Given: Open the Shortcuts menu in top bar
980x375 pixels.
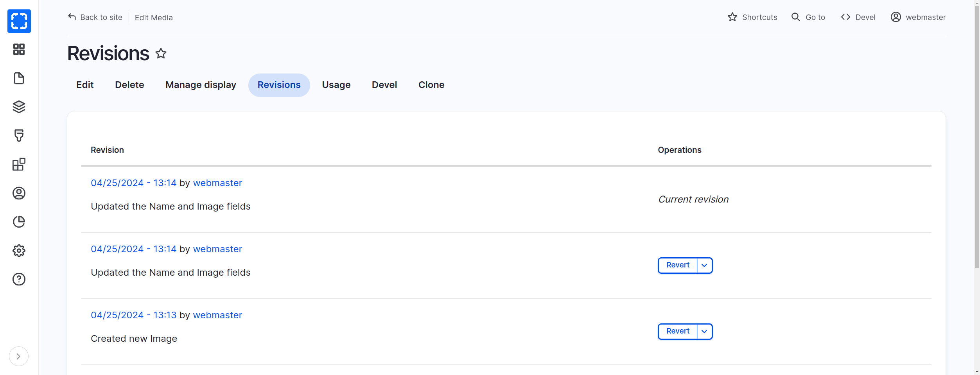Looking at the screenshot, I should (x=752, y=17).
